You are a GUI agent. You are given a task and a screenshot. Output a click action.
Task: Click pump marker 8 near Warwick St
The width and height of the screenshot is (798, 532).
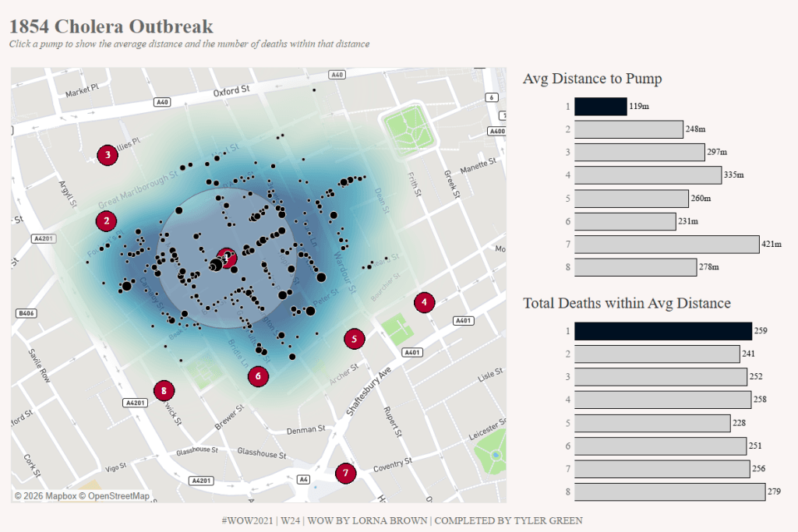coord(164,391)
